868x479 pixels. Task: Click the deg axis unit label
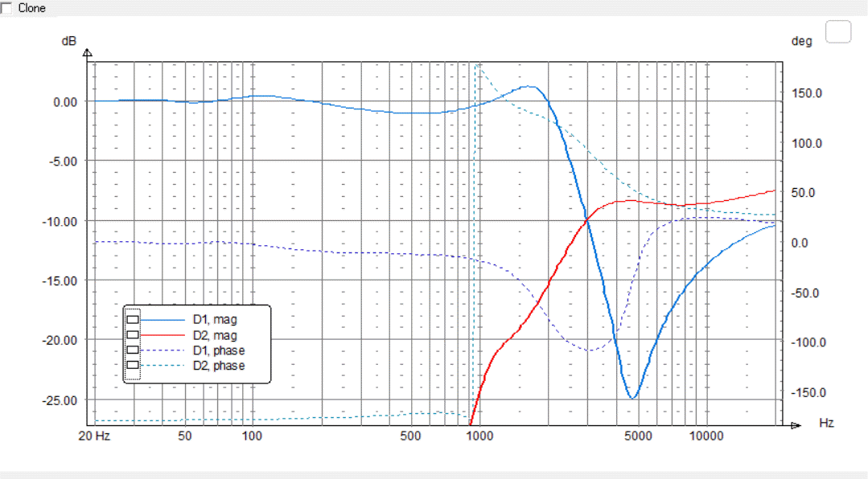[801, 42]
